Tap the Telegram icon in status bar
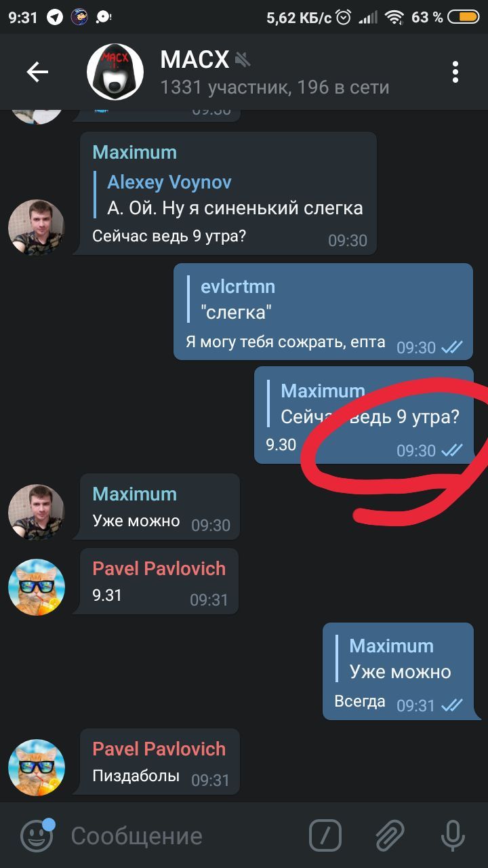 [55, 18]
